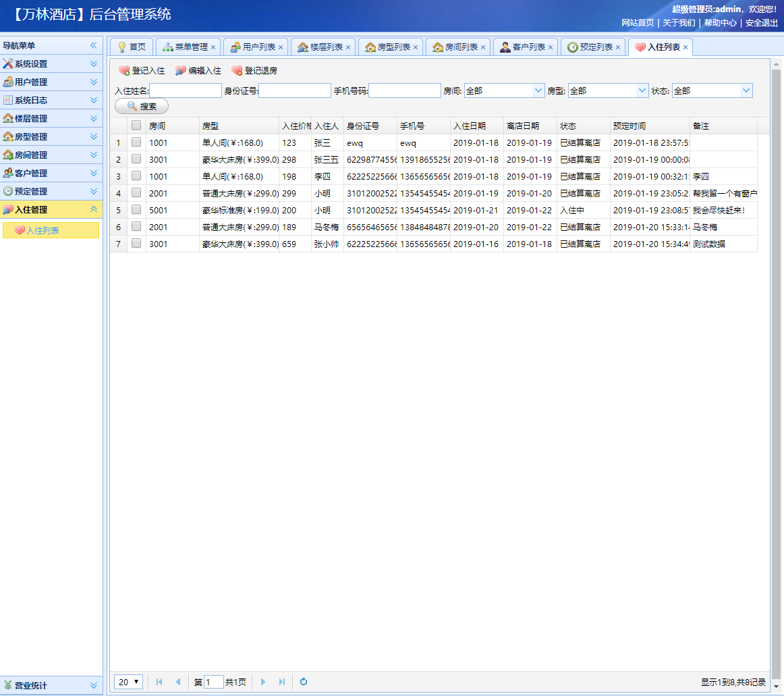The height and width of the screenshot is (696, 784).
Task: Click the 编辑入住 edit icon
Action: tap(180, 71)
